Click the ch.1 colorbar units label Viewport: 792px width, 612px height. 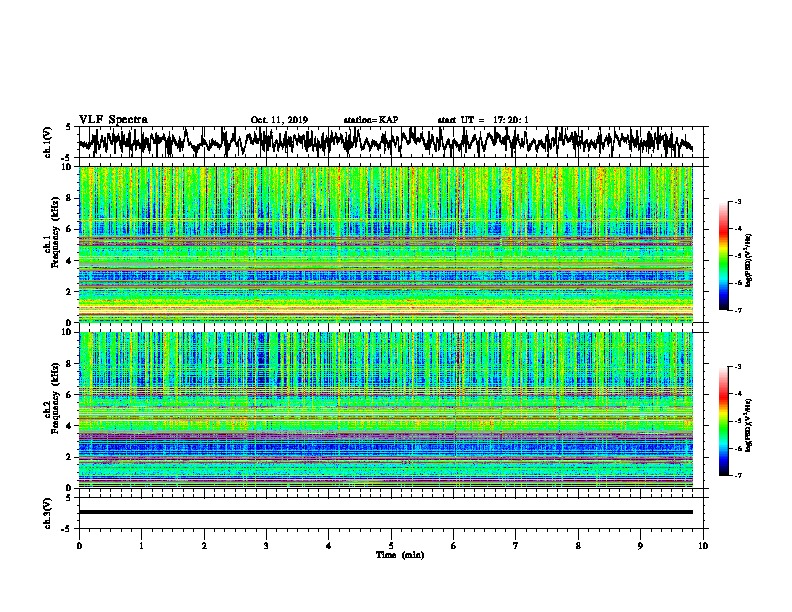[749, 260]
